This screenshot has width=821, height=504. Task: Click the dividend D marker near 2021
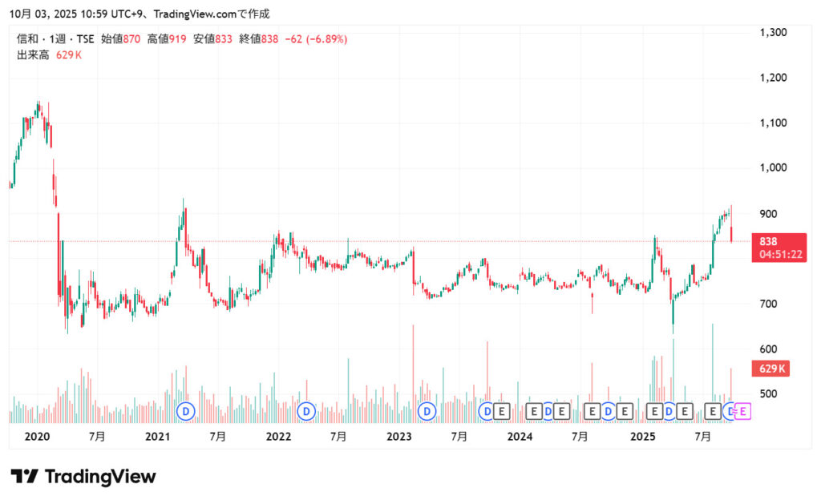(x=186, y=411)
